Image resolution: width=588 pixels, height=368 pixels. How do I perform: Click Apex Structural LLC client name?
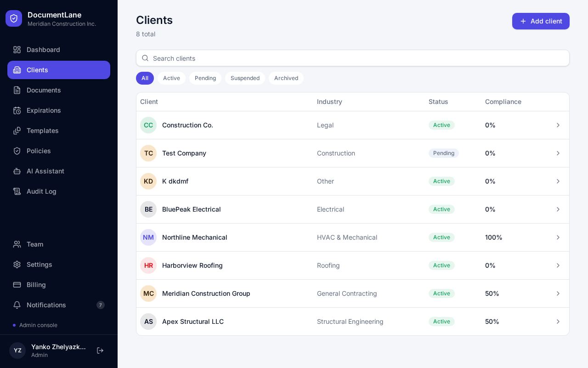click(x=193, y=322)
